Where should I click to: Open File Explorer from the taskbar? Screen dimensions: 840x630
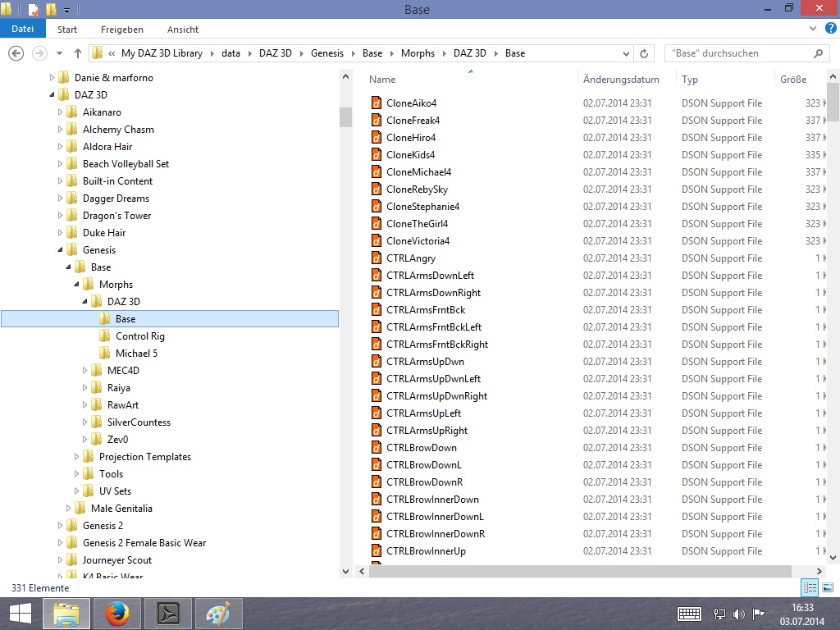coord(66,614)
